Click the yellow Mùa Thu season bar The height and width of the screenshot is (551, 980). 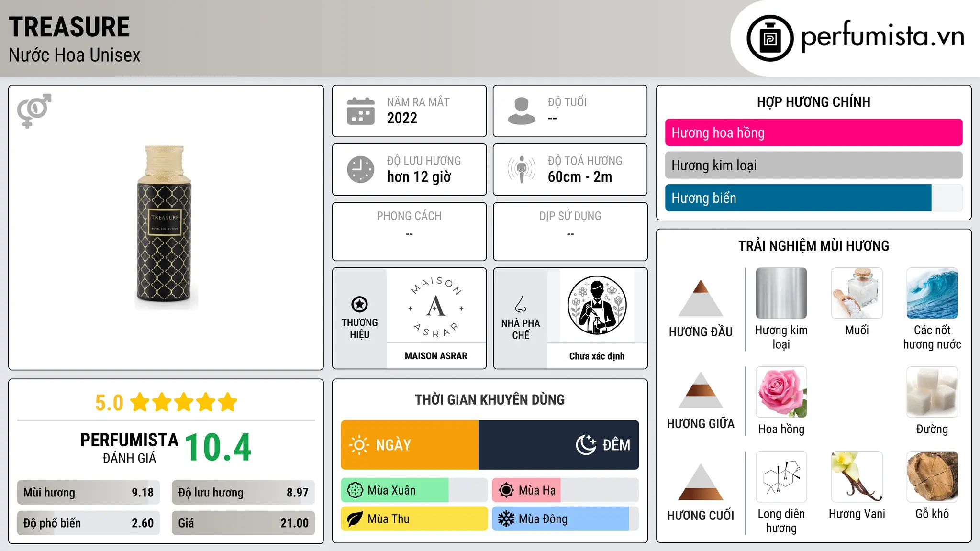414,519
